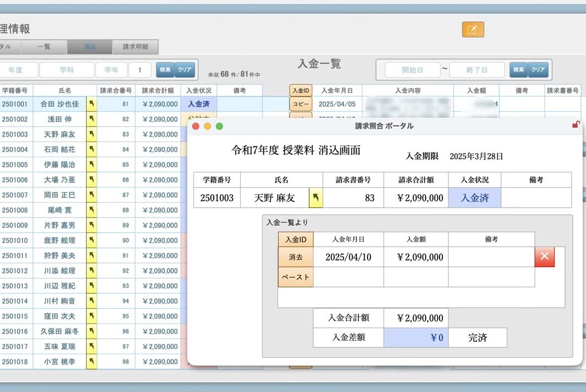586x392 pixels.
Task: Click 入金済 status for student 2501001
Action: tap(198, 104)
